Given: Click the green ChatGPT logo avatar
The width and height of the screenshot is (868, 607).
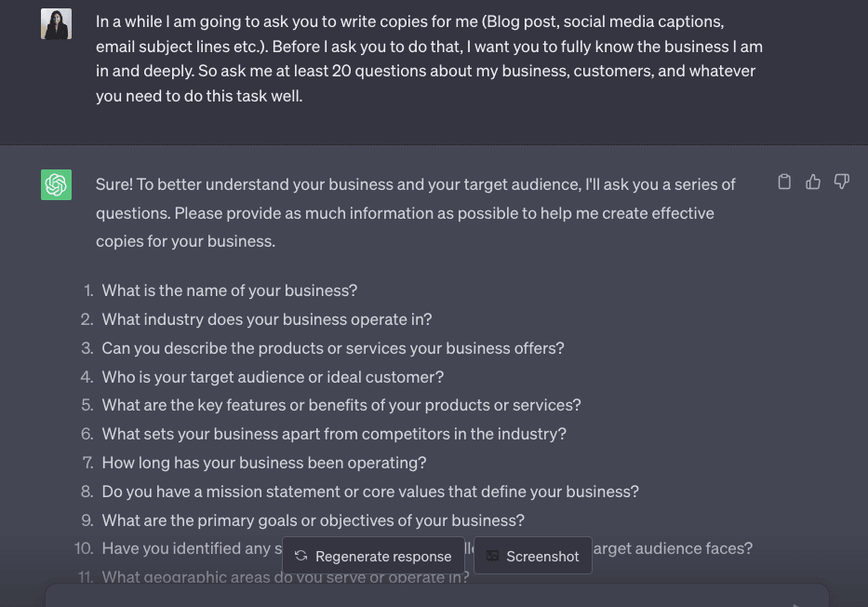Looking at the screenshot, I should click(57, 184).
